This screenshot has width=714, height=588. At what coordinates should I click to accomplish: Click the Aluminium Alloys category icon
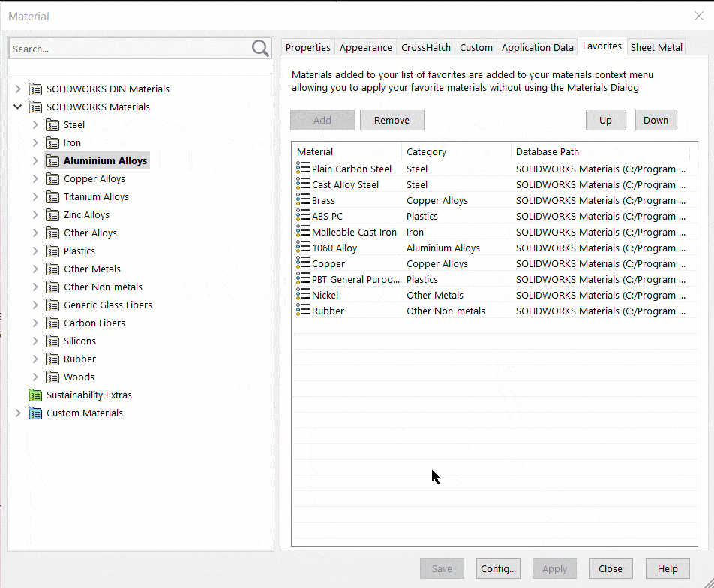tap(52, 160)
